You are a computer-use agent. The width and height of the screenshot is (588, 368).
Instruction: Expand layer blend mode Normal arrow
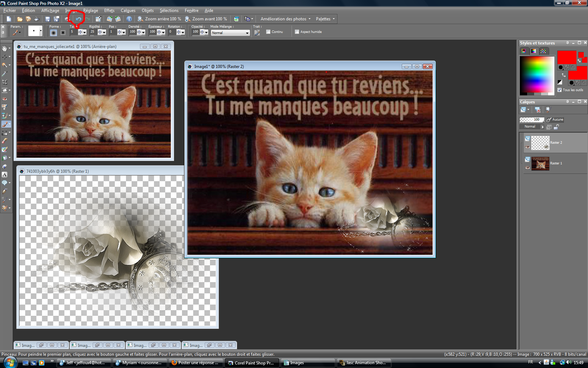click(x=542, y=127)
